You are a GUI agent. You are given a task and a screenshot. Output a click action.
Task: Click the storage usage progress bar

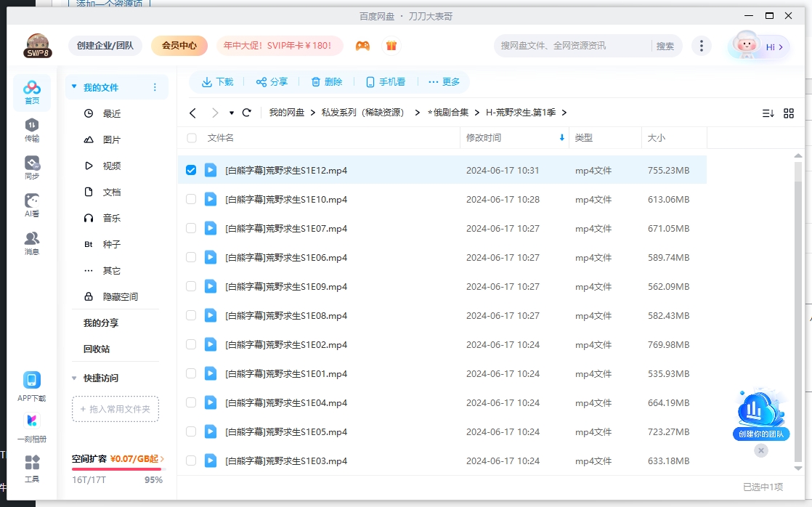click(116, 471)
